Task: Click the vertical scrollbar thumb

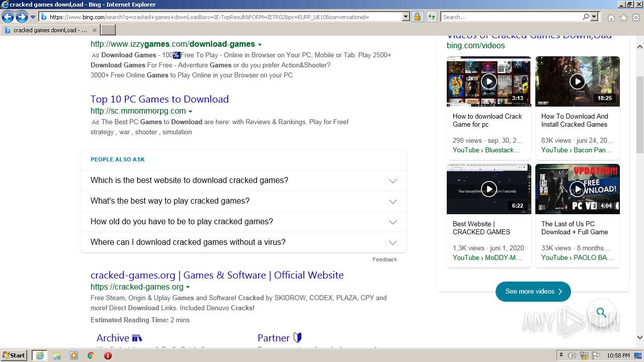Action: point(640,115)
